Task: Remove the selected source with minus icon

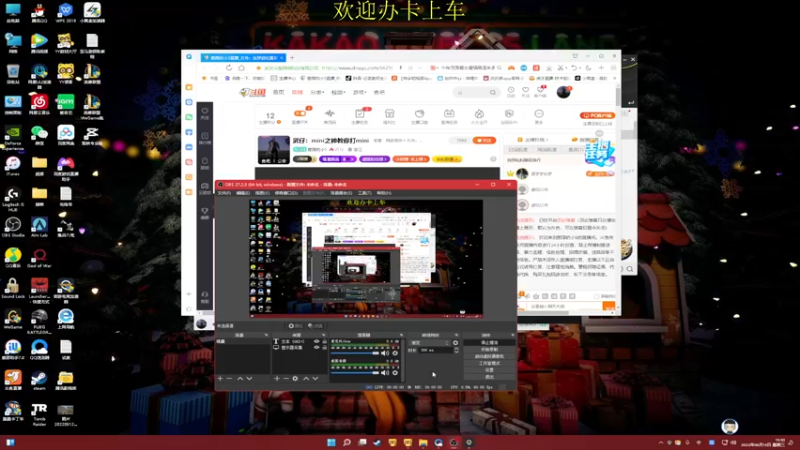Action: (286, 379)
